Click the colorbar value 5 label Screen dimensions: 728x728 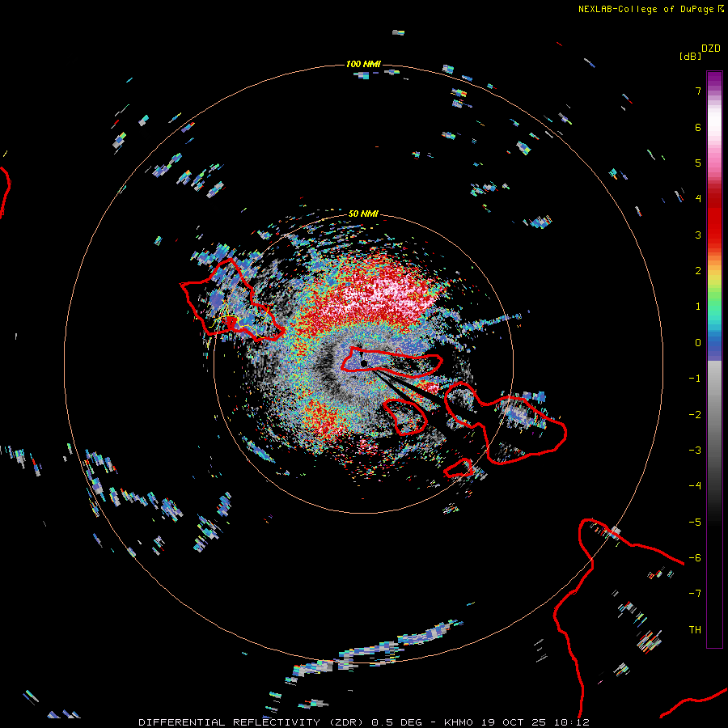[x=698, y=163]
